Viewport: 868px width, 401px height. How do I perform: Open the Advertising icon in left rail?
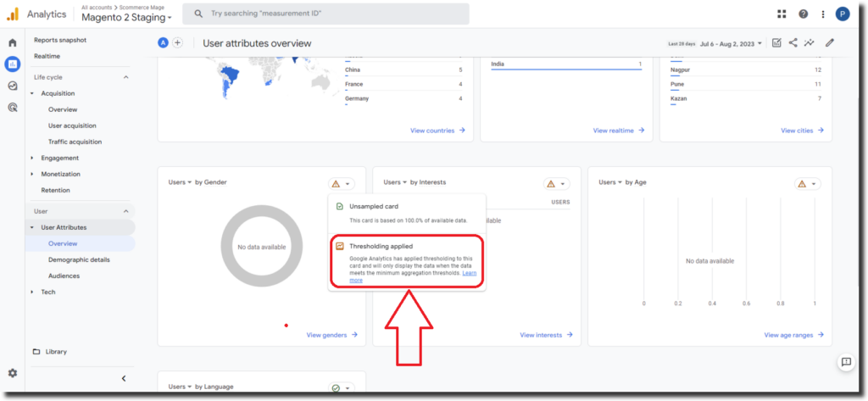click(x=13, y=108)
